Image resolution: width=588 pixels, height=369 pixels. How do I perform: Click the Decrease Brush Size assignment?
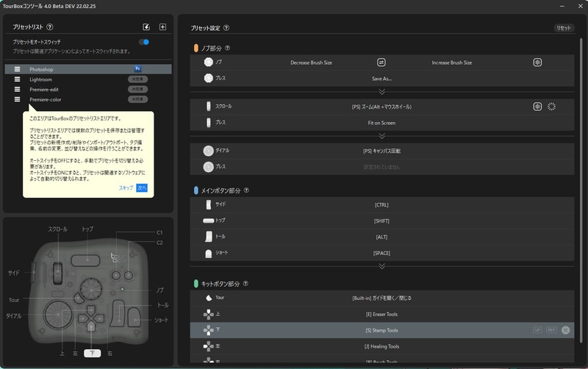click(311, 62)
